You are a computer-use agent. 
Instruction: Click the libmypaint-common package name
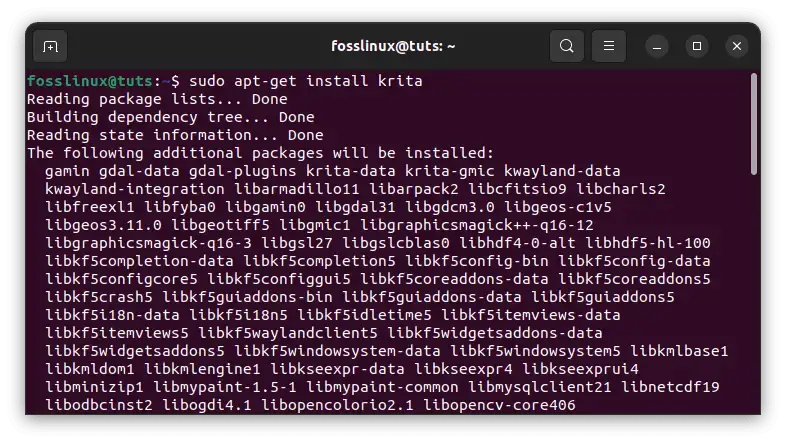coord(382,387)
